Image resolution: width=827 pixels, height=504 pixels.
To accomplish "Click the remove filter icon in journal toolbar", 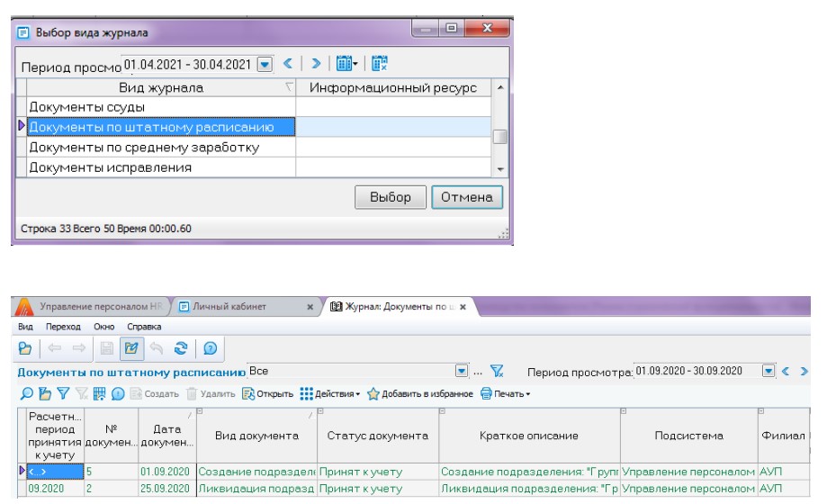I will tap(82, 393).
